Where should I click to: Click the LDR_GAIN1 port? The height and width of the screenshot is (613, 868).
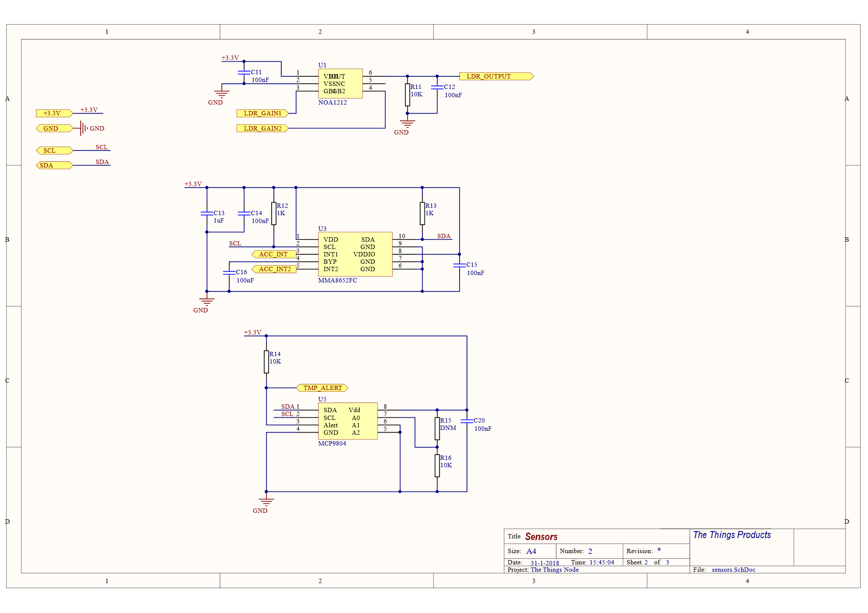pyautogui.click(x=263, y=113)
